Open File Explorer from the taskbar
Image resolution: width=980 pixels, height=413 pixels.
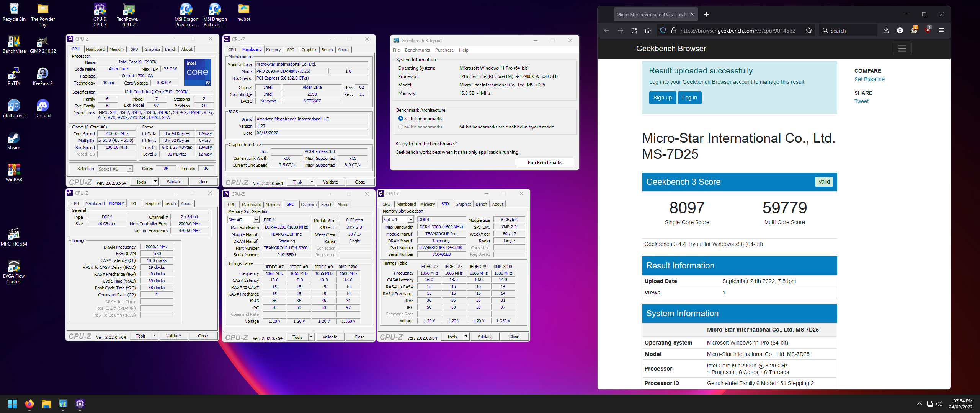46,404
